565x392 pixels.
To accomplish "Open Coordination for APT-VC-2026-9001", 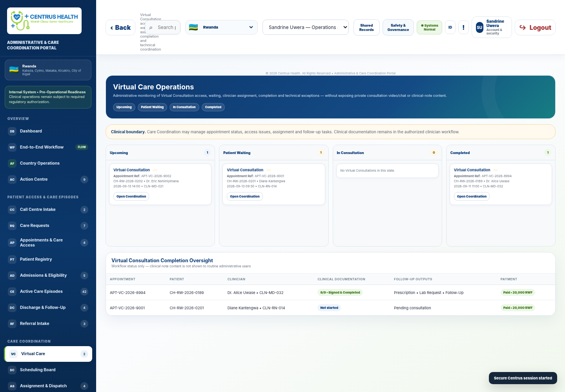I will tap(245, 196).
